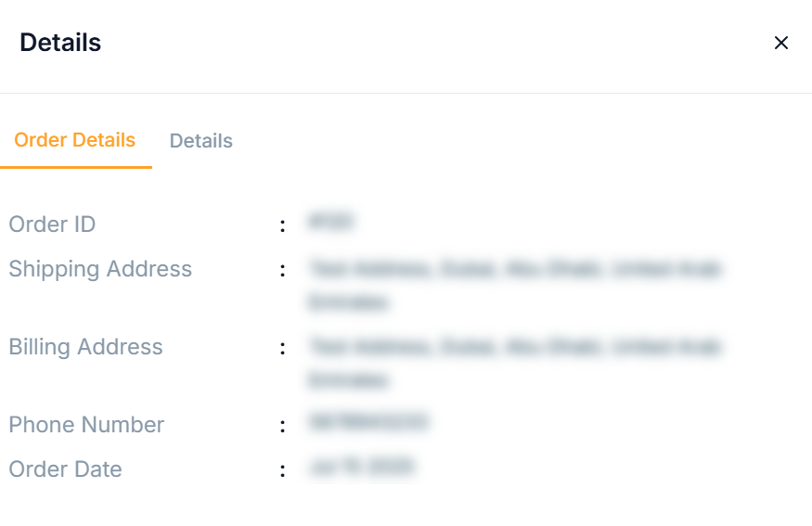Select the Phone Number label
This screenshot has width=812, height=526.
pyautogui.click(x=86, y=425)
